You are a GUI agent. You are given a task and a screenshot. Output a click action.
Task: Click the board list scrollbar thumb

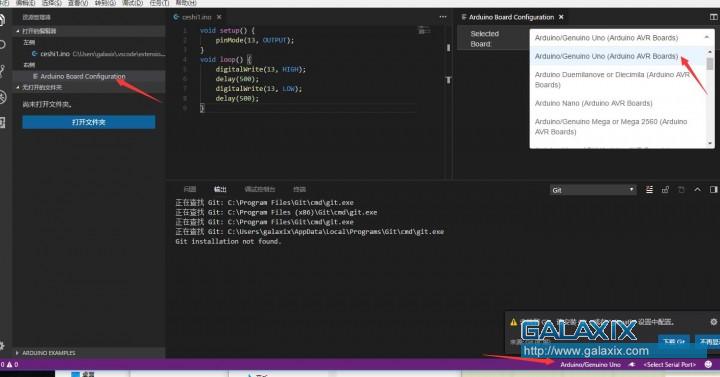coord(710,64)
